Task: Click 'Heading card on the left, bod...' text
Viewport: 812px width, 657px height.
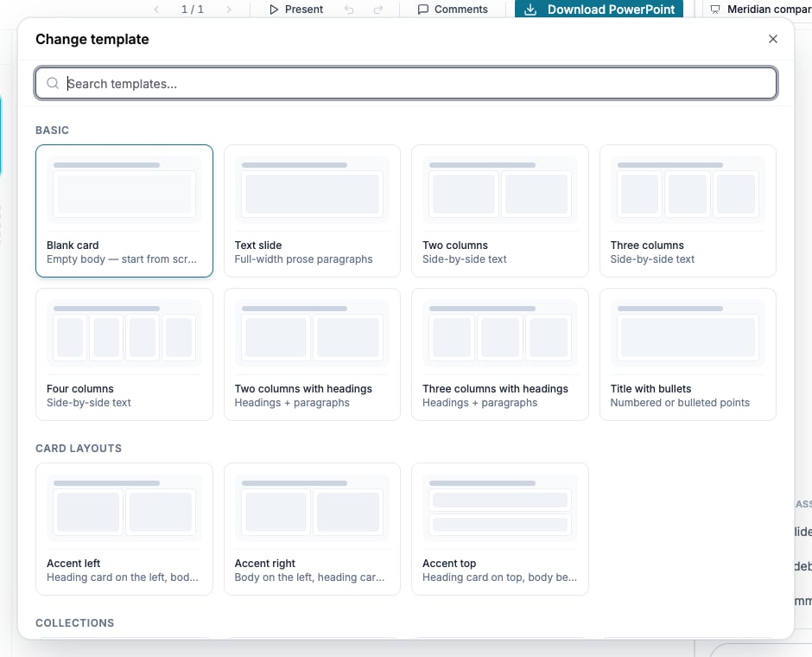Action: point(122,577)
